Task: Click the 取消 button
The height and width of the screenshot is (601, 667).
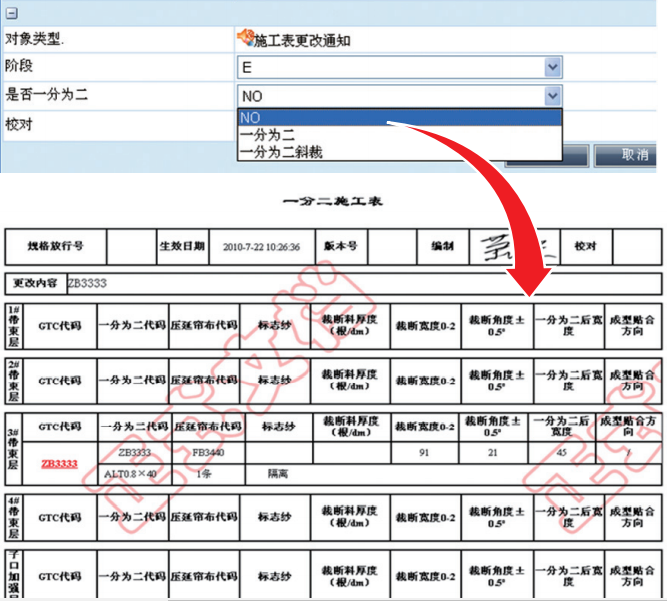Action: [625, 155]
